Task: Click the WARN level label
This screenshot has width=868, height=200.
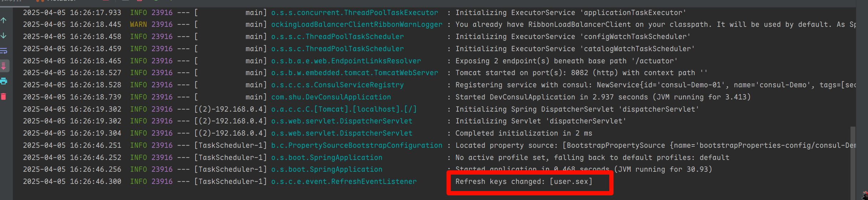Action: [x=138, y=24]
